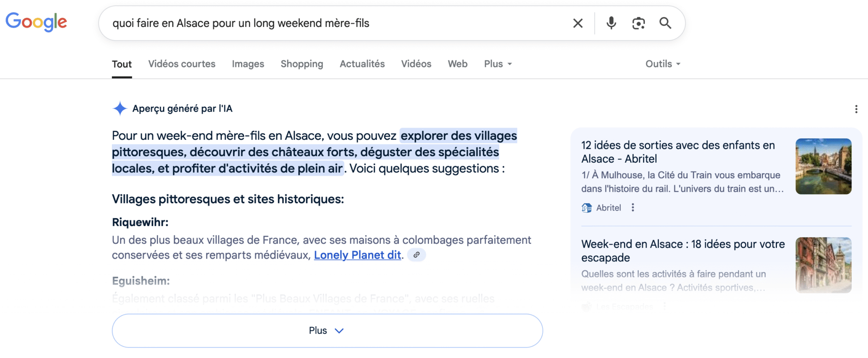Expand the Plus dropdown in search tabs
This screenshot has width=868, height=358.
click(x=498, y=64)
